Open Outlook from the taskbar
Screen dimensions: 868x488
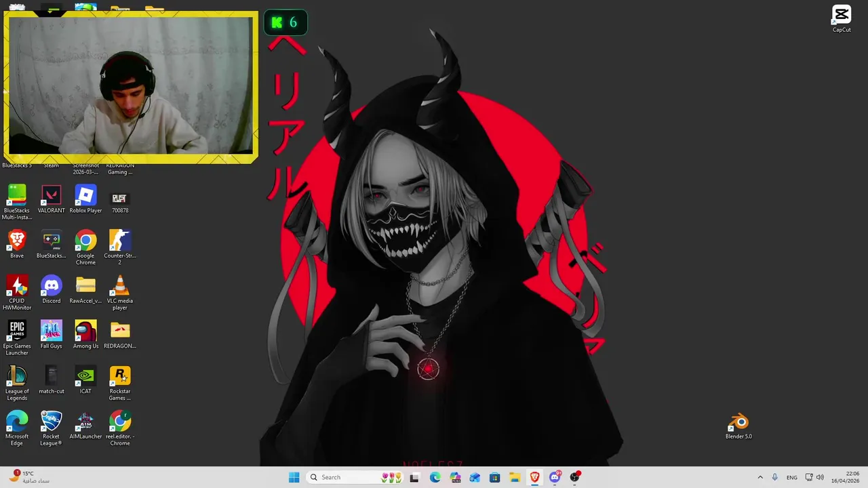click(x=475, y=477)
